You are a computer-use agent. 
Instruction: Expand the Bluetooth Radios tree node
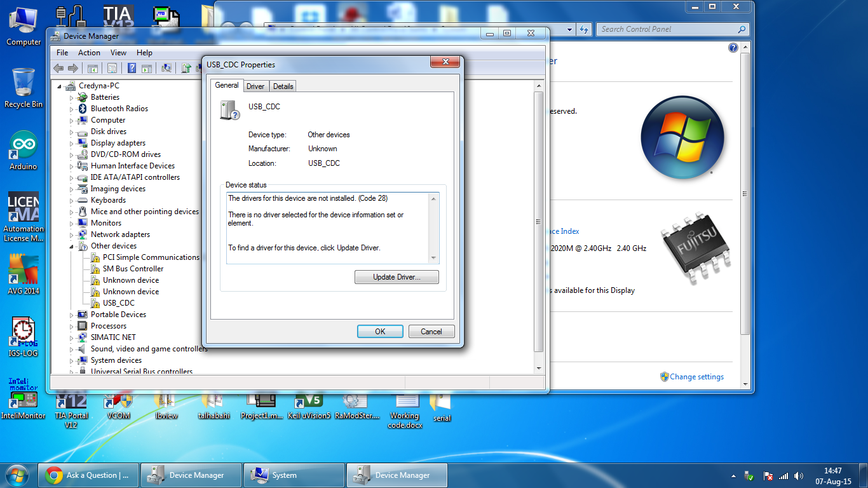[72, 109]
